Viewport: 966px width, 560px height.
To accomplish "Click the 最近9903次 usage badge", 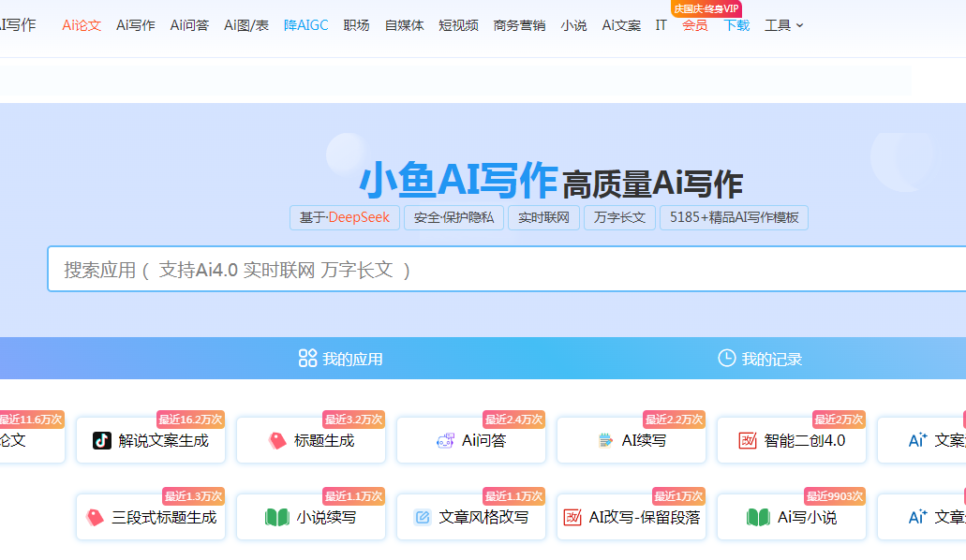I will point(835,496).
